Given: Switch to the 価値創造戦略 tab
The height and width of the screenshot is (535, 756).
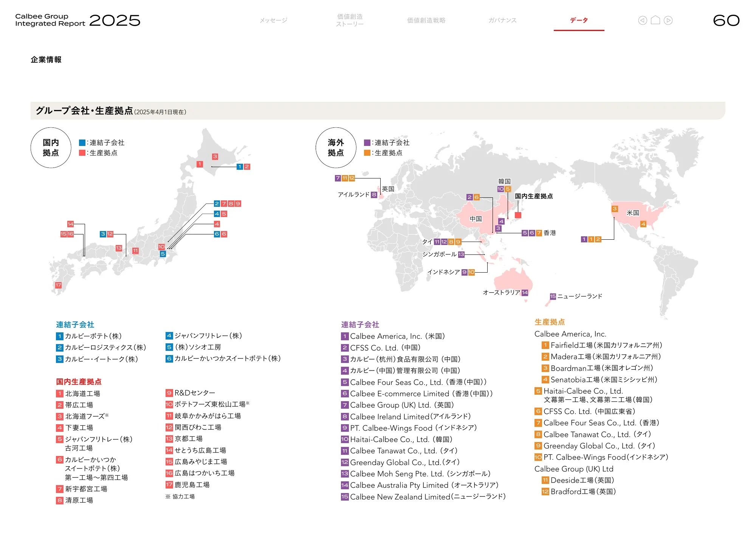Looking at the screenshot, I should 426,20.
